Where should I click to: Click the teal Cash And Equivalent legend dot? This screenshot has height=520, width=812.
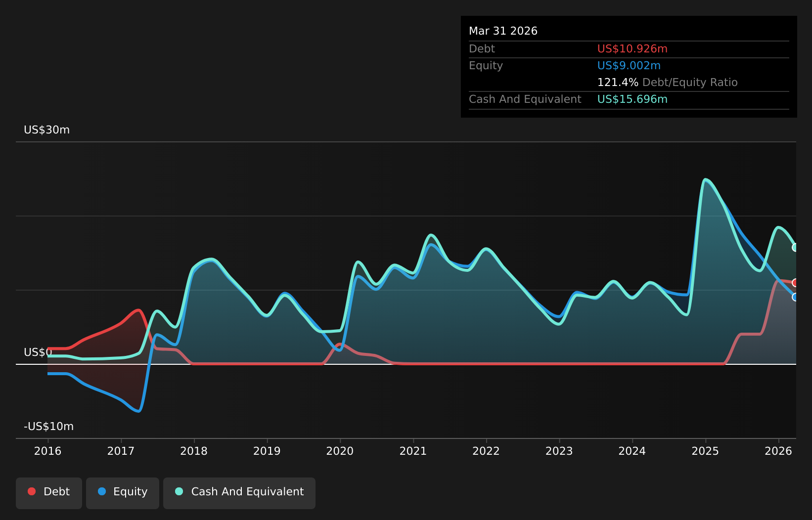coord(179,491)
